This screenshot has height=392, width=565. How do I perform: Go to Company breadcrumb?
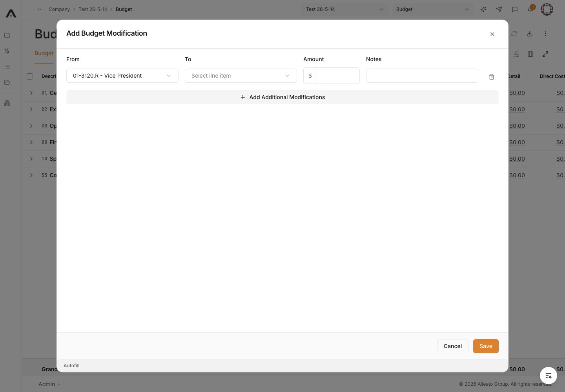tap(59, 9)
